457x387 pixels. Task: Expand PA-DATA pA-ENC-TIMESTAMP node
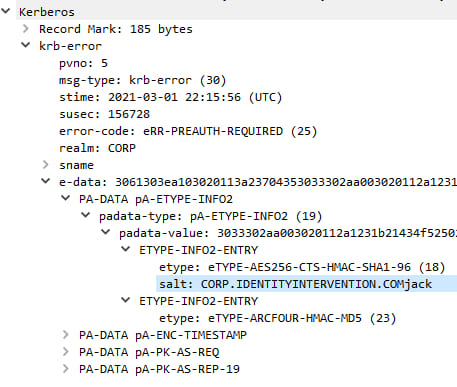tap(66, 335)
